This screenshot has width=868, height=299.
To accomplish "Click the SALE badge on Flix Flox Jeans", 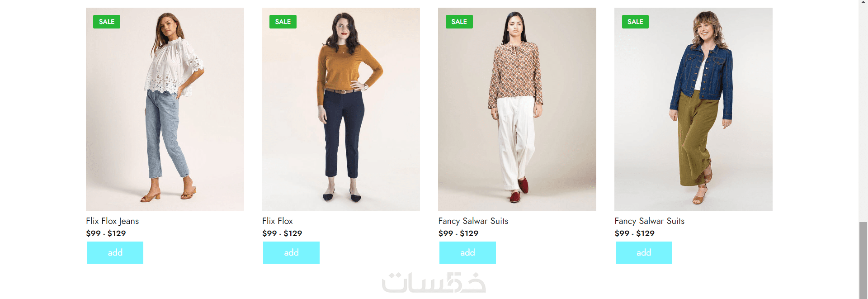I will tap(107, 22).
